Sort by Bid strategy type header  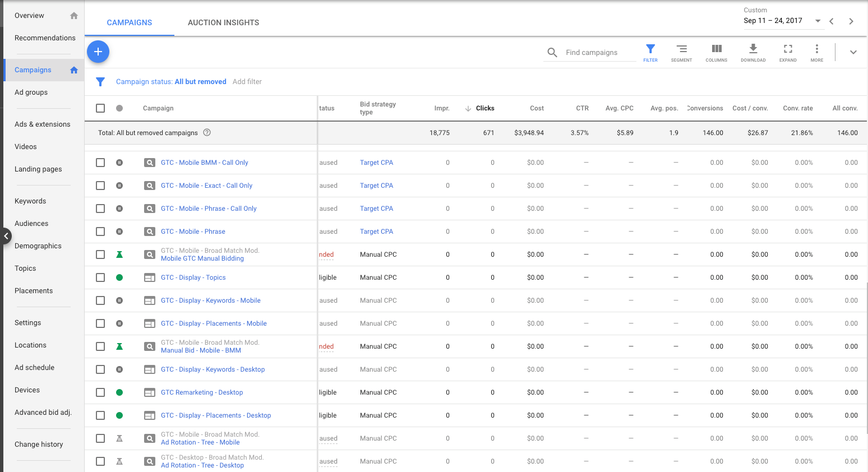click(x=378, y=108)
